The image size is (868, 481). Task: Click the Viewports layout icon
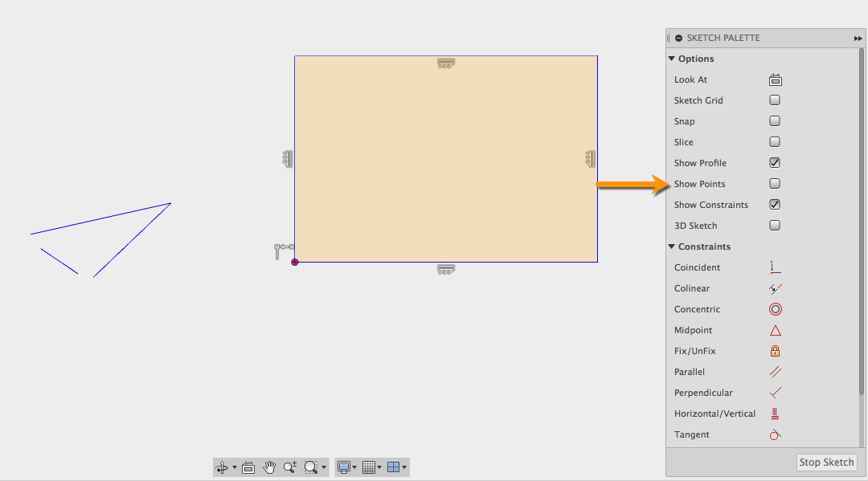[x=394, y=467]
